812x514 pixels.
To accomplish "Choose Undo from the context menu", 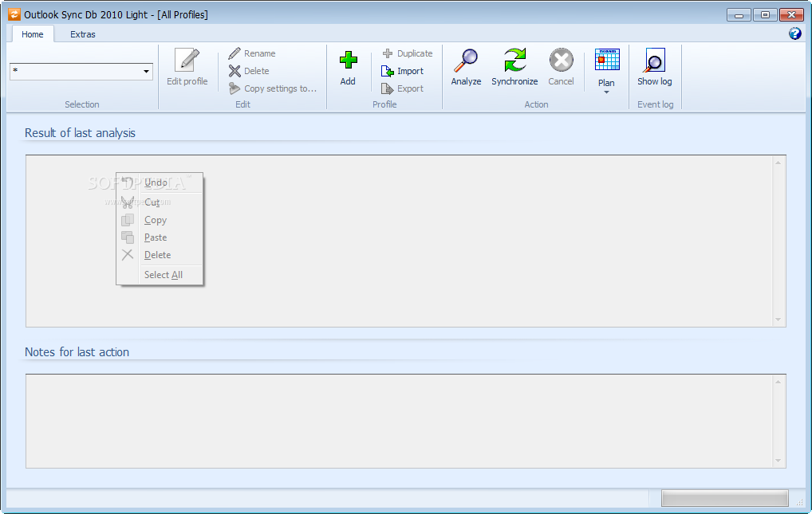I will pyautogui.click(x=160, y=182).
